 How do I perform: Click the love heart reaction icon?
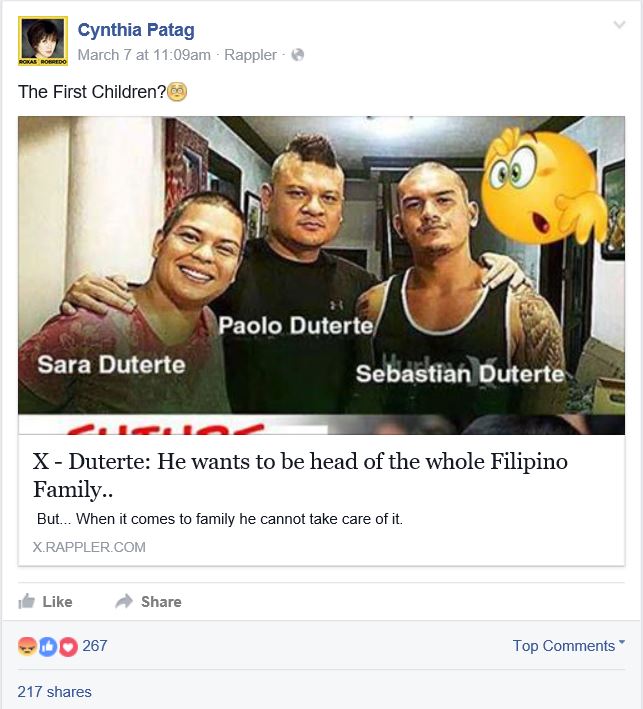click(x=68, y=647)
